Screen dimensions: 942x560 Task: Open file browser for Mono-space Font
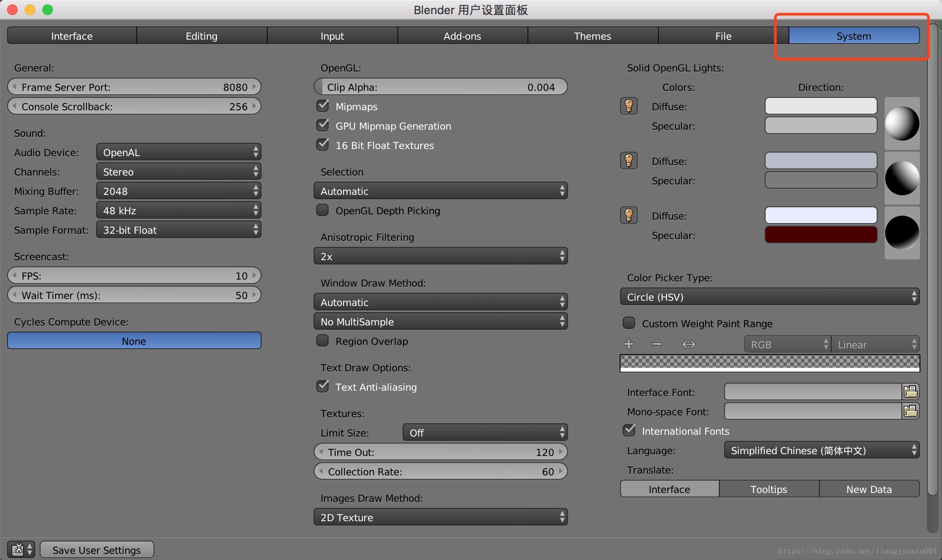(911, 411)
